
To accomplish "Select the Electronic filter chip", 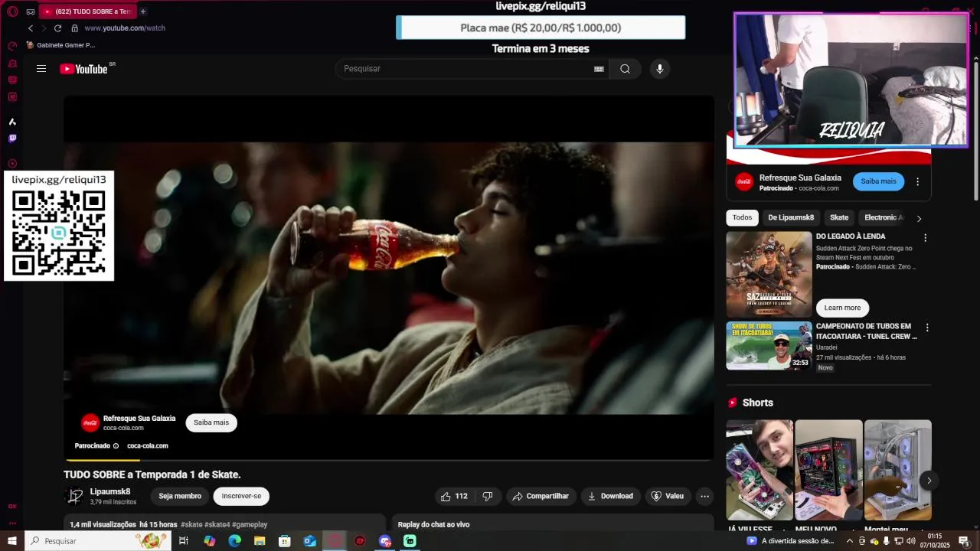I will [x=884, y=217].
